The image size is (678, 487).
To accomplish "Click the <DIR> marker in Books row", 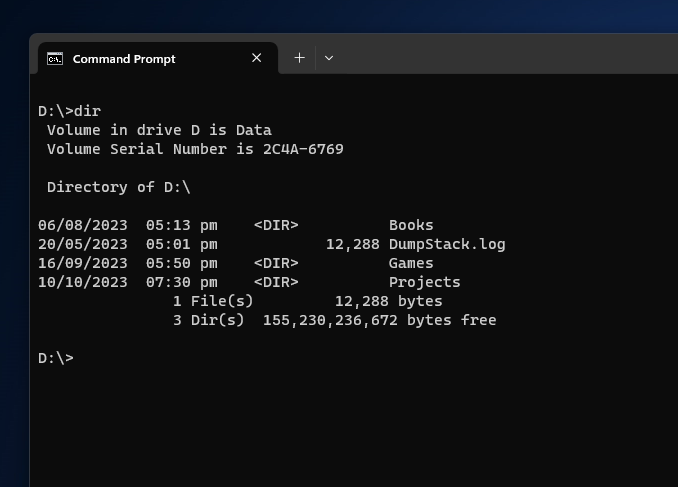I will click(276, 225).
